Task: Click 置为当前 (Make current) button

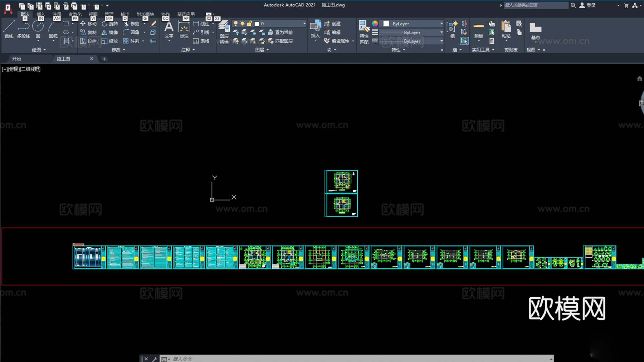Action: 280,32
